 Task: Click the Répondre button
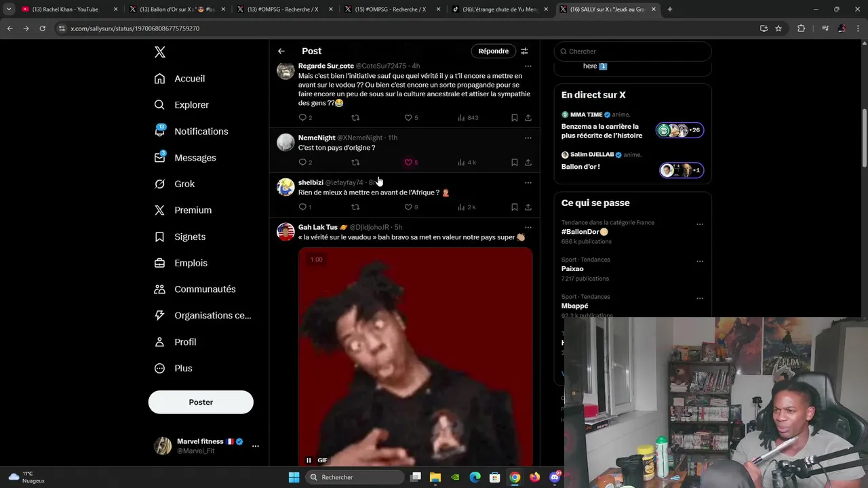tap(494, 51)
